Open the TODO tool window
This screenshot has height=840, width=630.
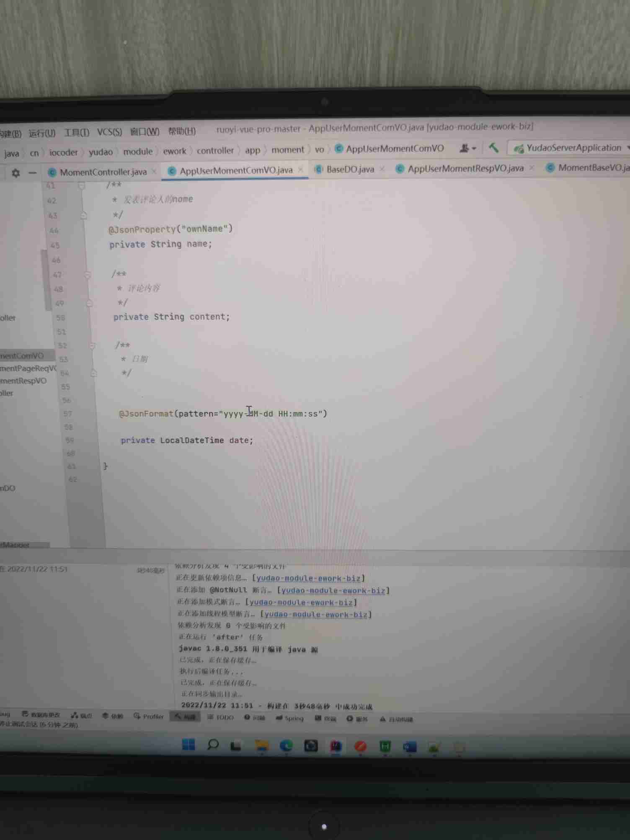[221, 717]
